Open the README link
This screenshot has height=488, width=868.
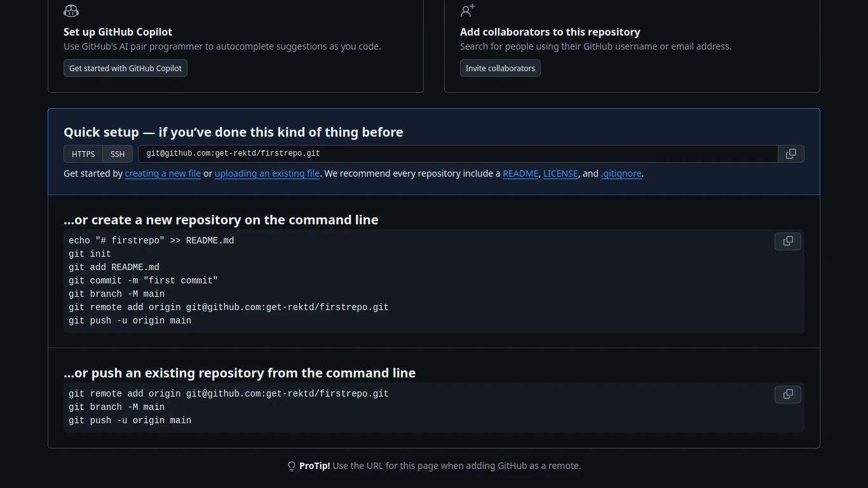(x=520, y=173)
